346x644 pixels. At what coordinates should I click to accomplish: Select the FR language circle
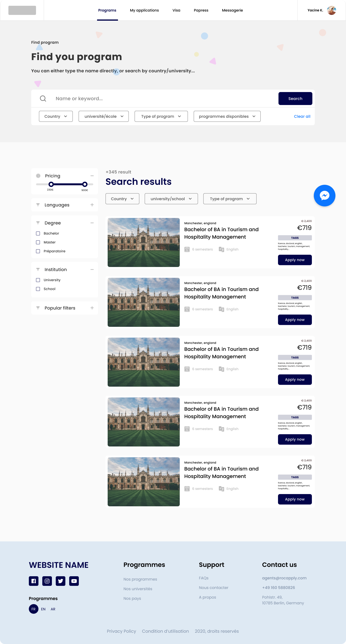click(33, 609)
